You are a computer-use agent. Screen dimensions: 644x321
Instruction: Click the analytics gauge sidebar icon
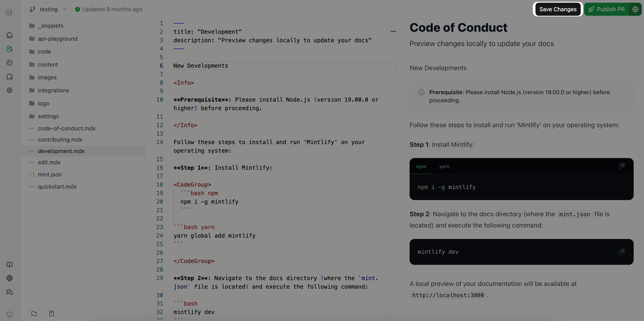pos(9,63)
